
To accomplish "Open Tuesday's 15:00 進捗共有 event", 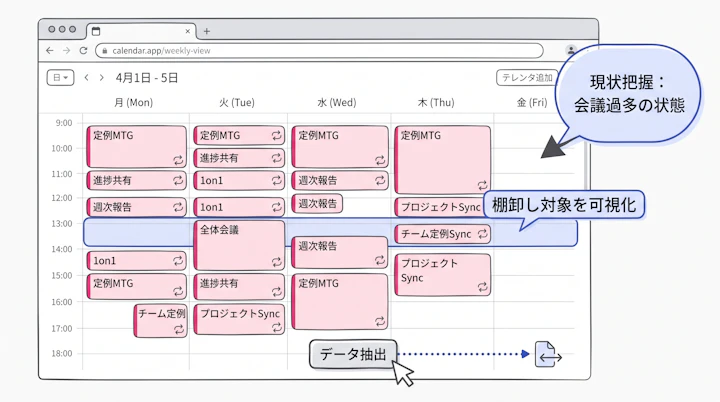I will [239, 286].
